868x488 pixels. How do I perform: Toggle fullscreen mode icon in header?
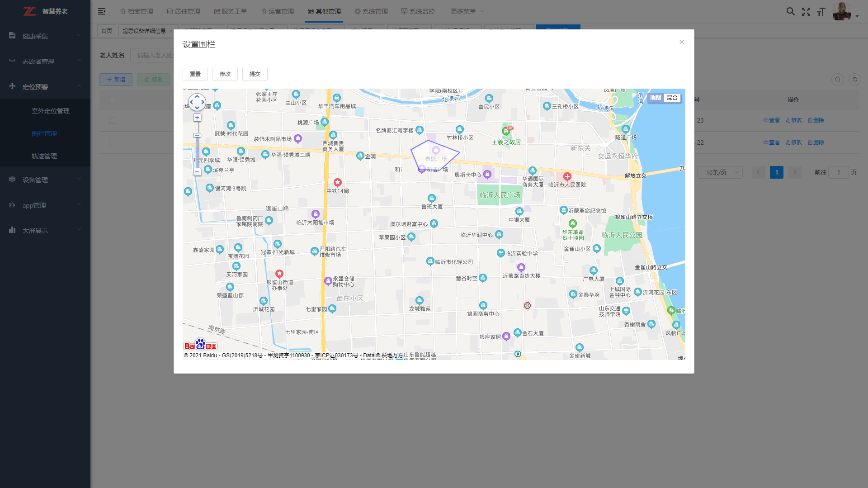click(x=806, y=11)
